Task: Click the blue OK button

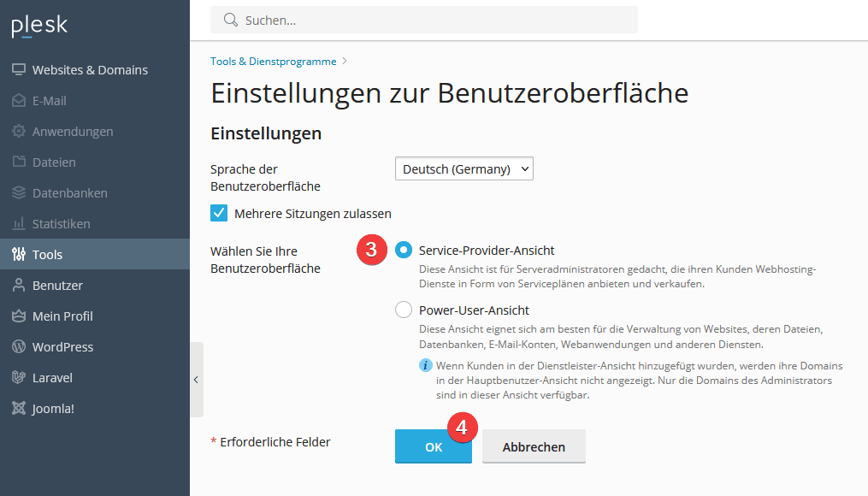Action: (433, 447)
